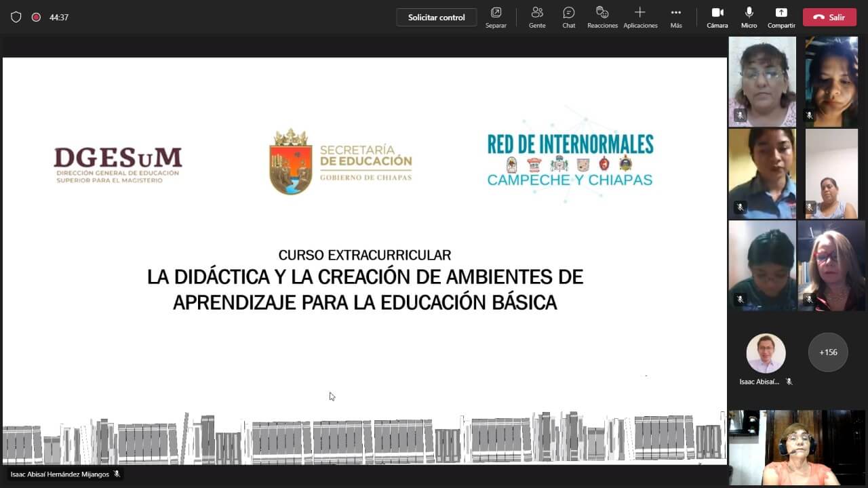868x488 pixels.
Task: Toggle the Cámara on or off
Action: click(717, 17)
